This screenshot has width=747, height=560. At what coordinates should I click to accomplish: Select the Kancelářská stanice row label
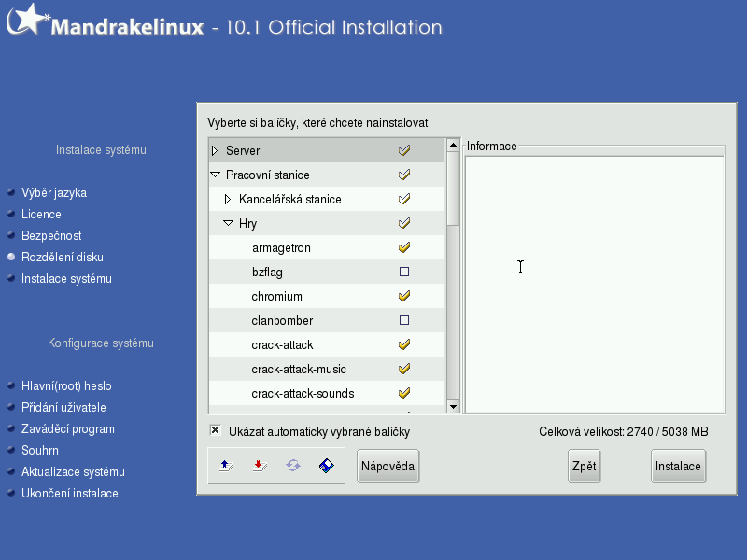pos(290,200)
